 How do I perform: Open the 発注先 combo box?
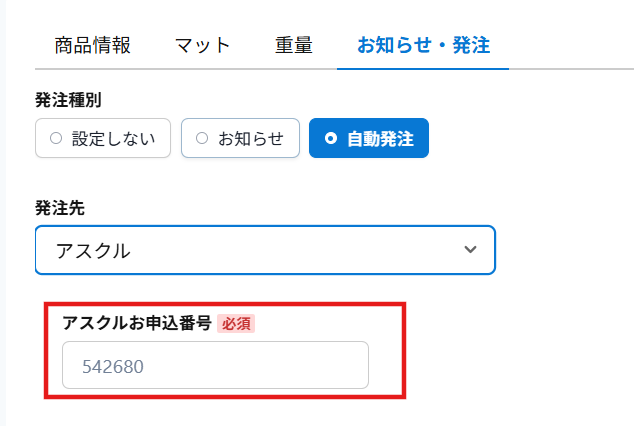(265, 249)
